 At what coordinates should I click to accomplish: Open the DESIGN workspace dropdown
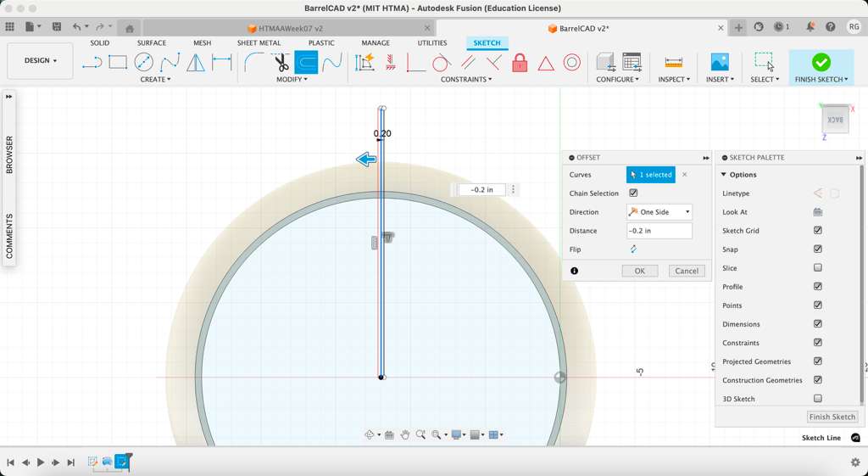41,61
